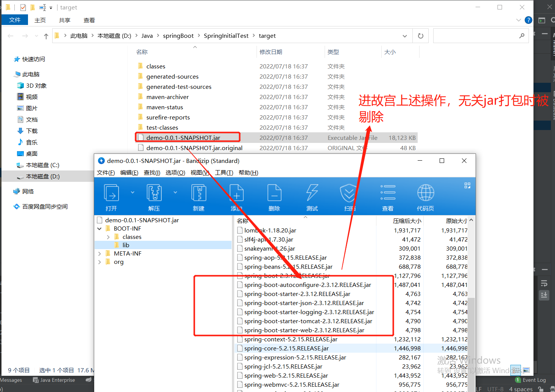Open the address bar history dropdown
Viewport: 555px width, 392px height.
405,36
